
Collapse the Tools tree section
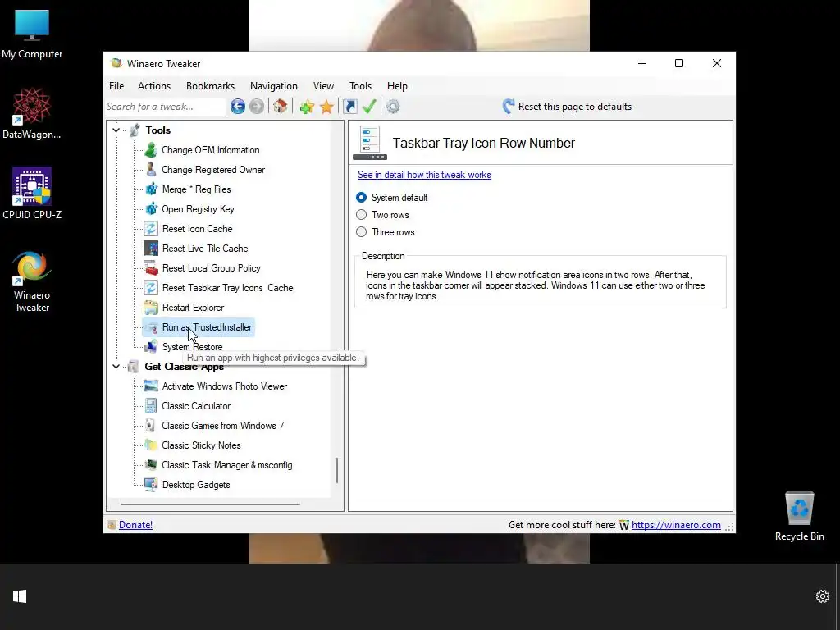click(116, 130)
